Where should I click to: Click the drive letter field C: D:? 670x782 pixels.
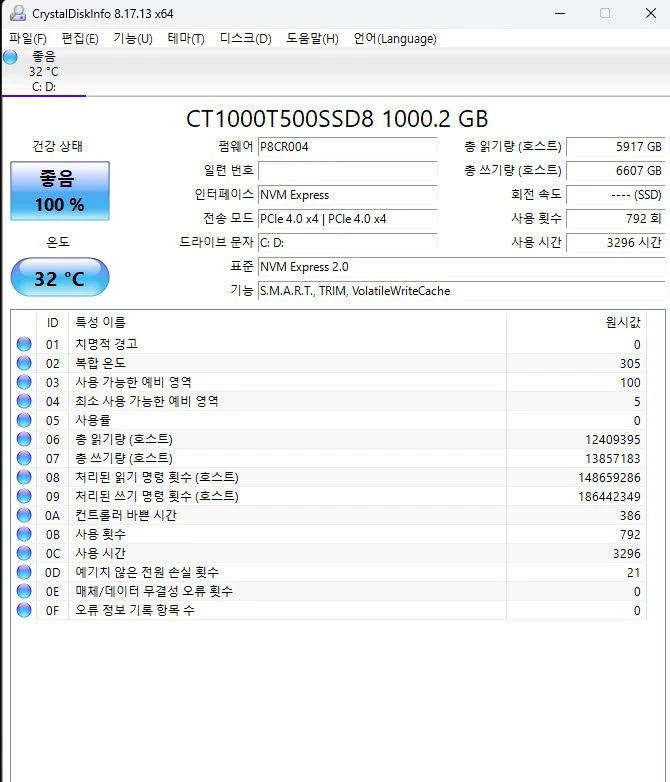(x=348, y=242)
